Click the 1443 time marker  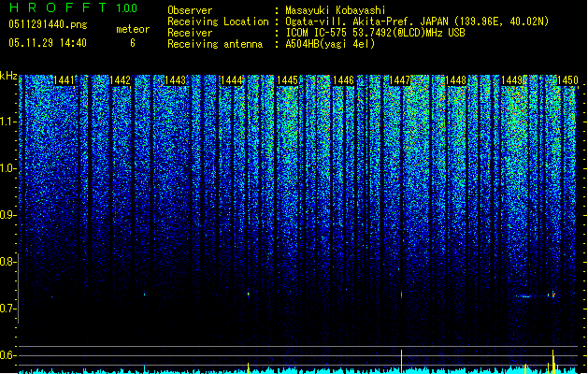[x=176, y=80]
